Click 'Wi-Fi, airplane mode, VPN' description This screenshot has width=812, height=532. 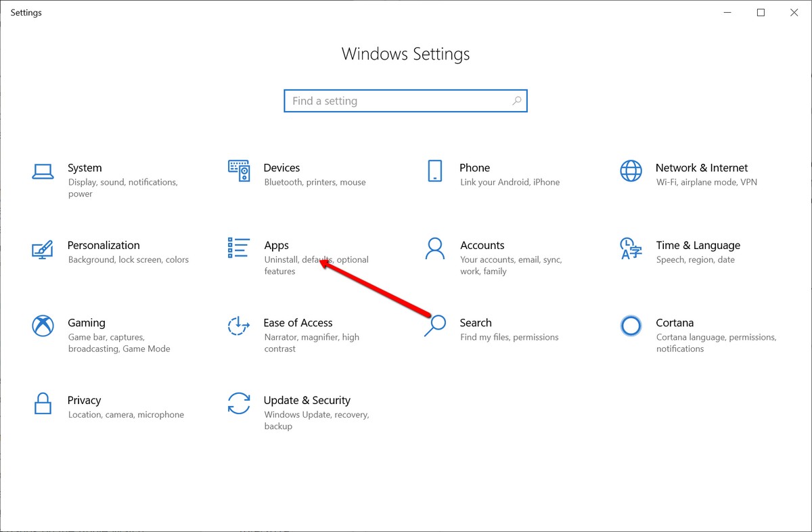(706, 182)
